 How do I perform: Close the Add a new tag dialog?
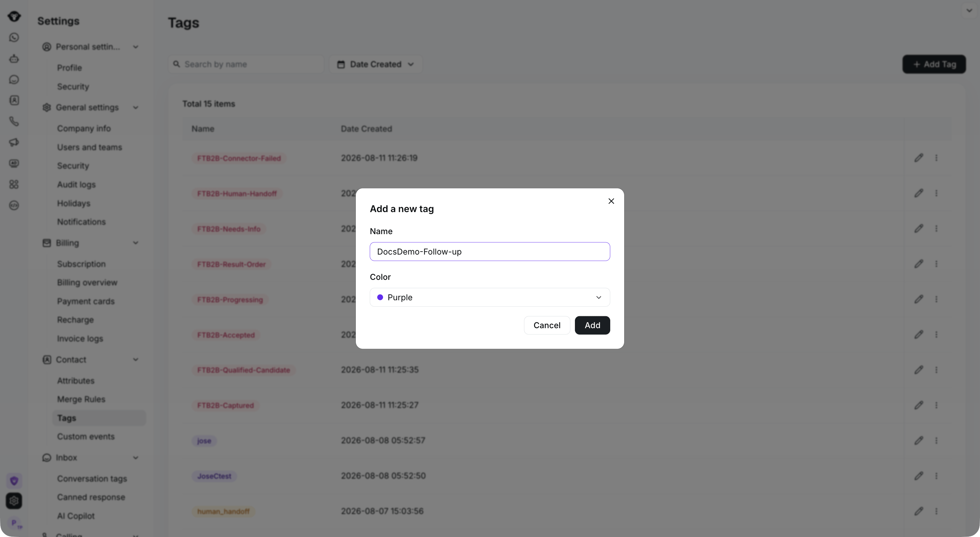pos(611,201)
